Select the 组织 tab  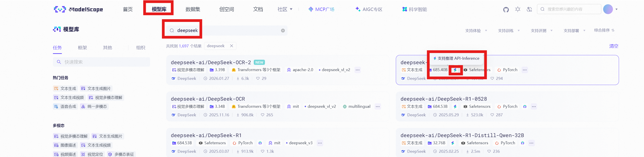tap(141, 48)
